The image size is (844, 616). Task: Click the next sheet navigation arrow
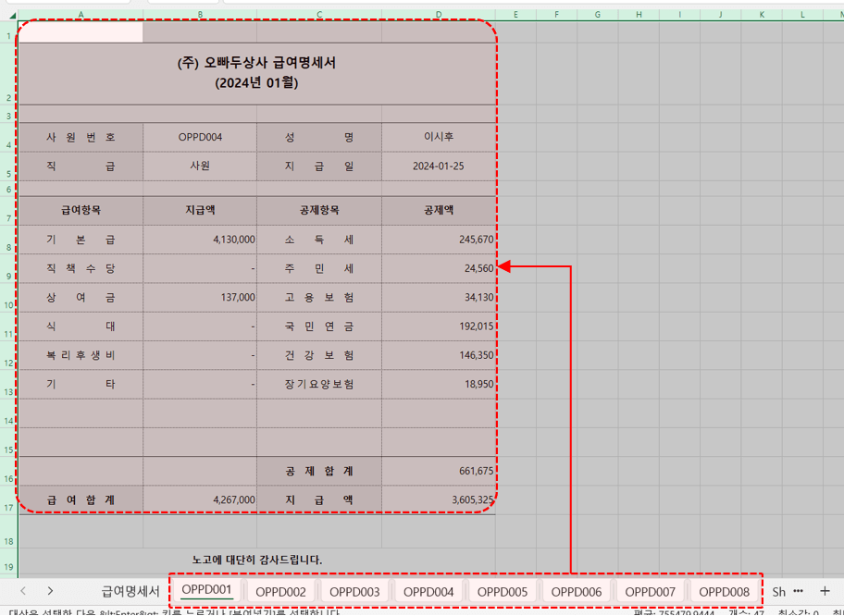point(50,591)
